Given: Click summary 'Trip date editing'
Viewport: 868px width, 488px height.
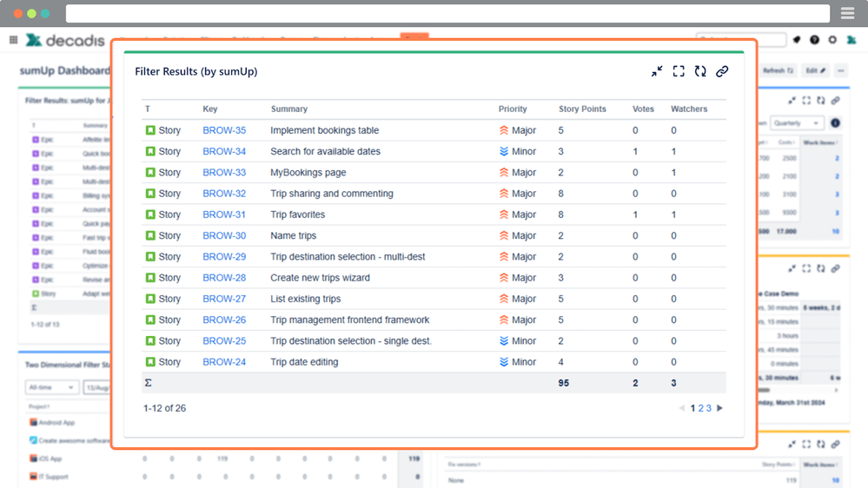Looking at the screenshot, I should click(304, 362).
